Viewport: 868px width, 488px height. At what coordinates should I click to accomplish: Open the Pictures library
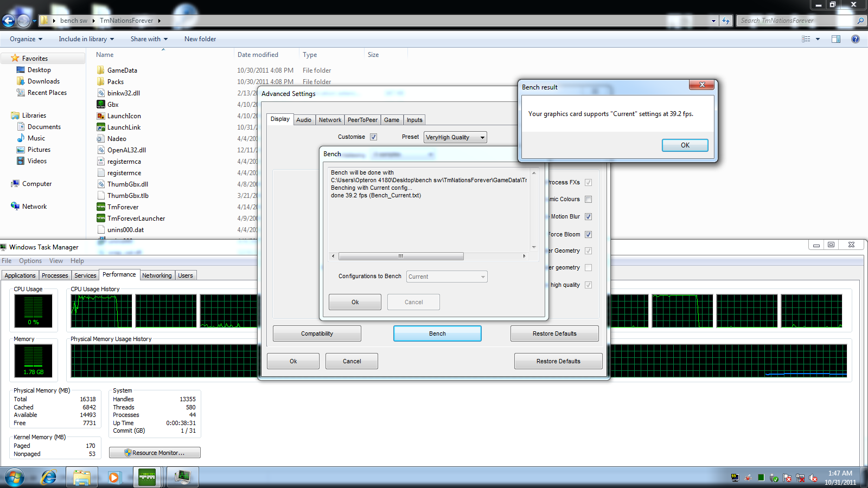click(x=39, y=150)
